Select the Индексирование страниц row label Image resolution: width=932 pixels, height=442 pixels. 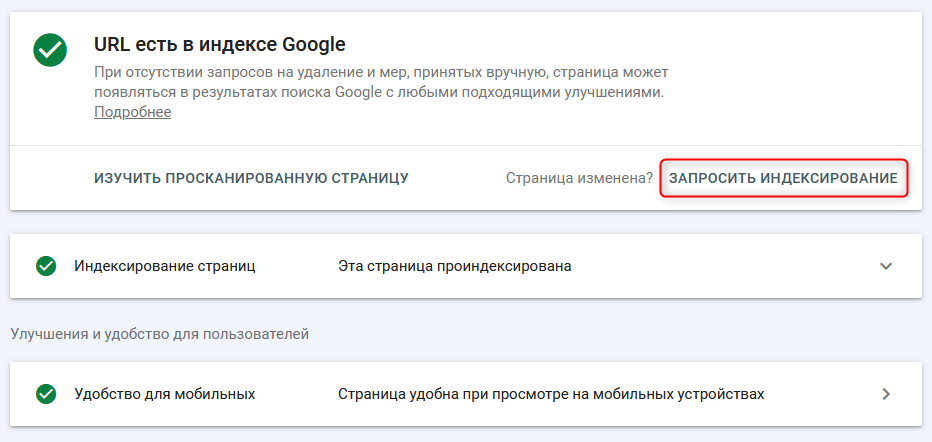[x=165, y=266]
